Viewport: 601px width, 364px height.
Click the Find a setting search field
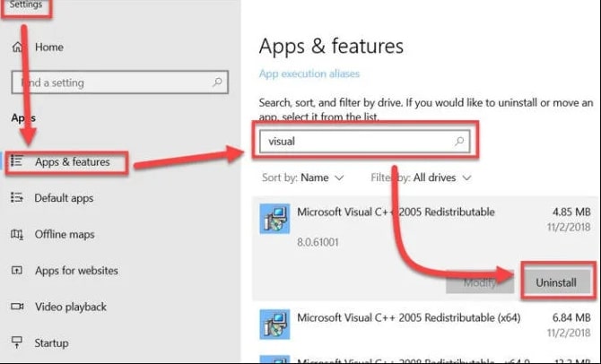click(120, 82)
